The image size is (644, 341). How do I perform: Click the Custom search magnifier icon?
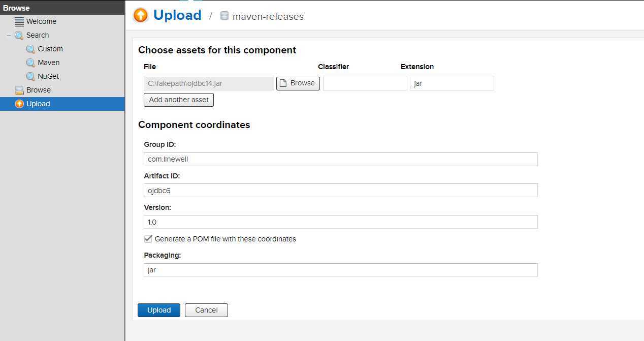pyautogui.click(x=31, y=49)
